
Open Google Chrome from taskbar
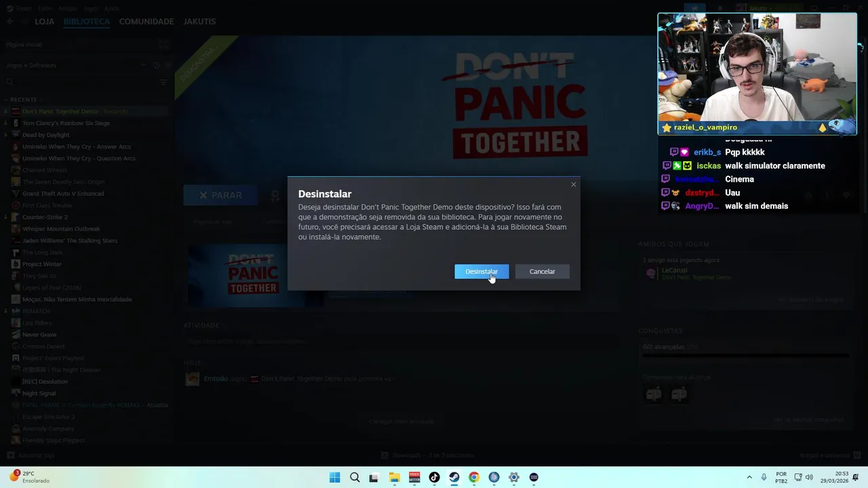click(474, 477)
